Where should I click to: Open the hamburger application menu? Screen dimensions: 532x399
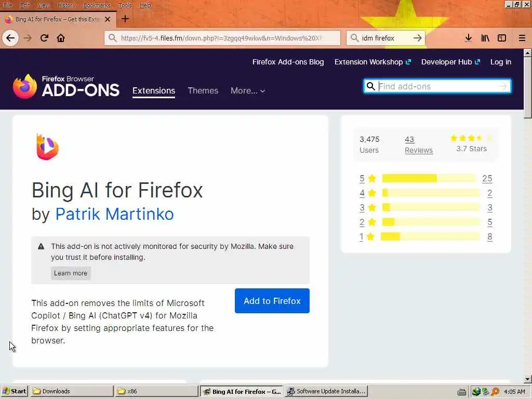522,38
